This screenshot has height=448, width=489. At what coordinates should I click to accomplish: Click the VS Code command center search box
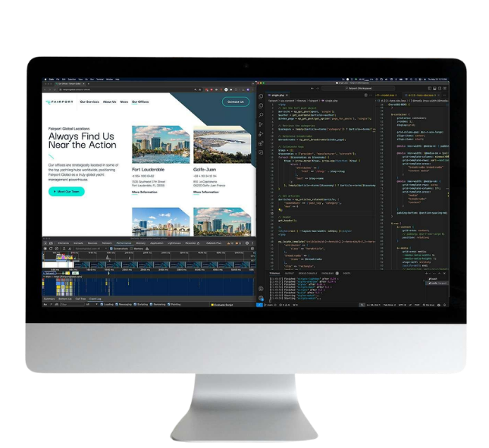point(358,89)
